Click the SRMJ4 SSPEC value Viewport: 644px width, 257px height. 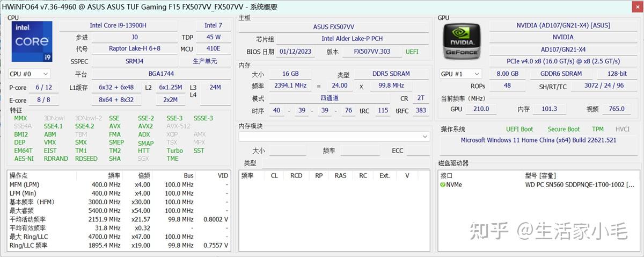pos(135,61)
